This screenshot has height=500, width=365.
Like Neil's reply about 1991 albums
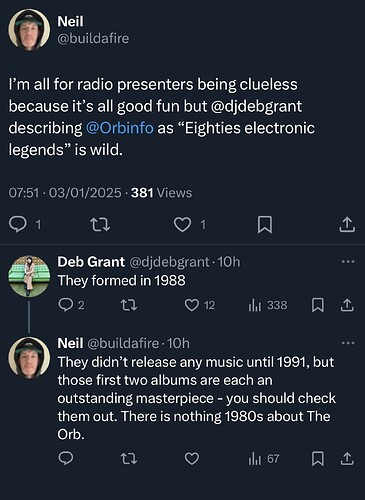(x=192, y=459)
